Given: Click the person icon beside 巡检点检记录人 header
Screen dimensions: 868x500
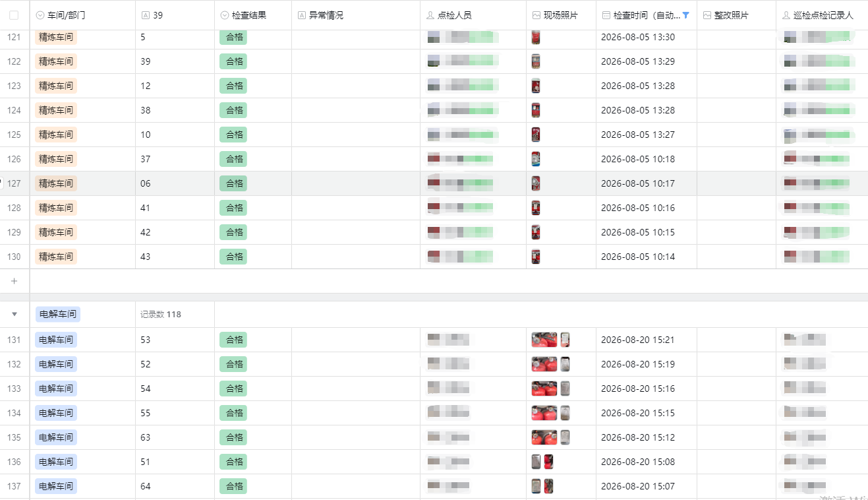Looking at the screenshot, I should pyautogui.click(x=786, y=15).
